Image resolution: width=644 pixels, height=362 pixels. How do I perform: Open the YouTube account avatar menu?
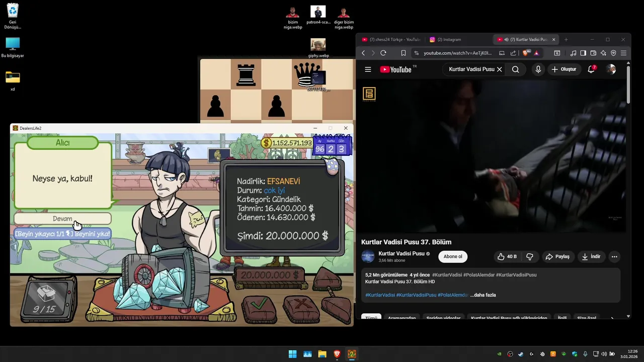pos(611,69)
